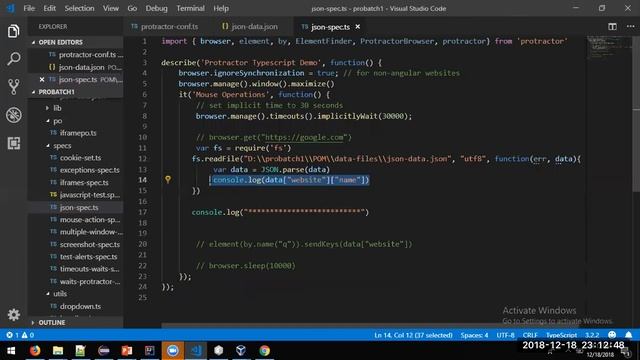Open the Terminal menu

191,8
